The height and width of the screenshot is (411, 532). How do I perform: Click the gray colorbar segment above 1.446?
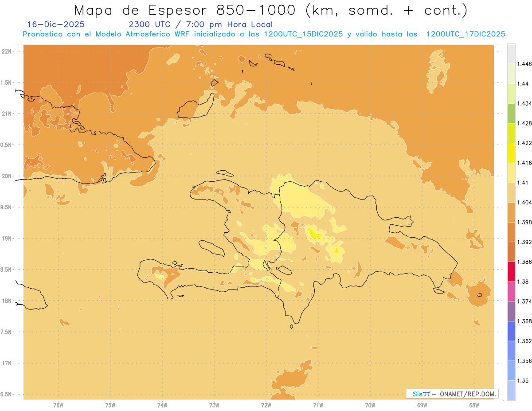point(511,54)
